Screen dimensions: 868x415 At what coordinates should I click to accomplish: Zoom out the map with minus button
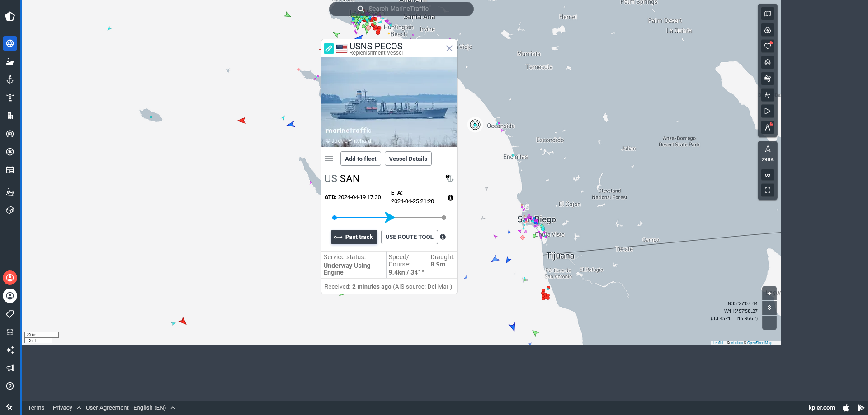pos(769,323)
